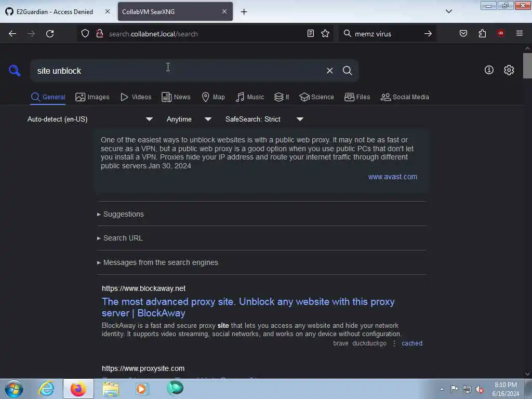Screen dimensions: 532x399
Task: Open Action Center flag icon
Action: click(454, 389)
